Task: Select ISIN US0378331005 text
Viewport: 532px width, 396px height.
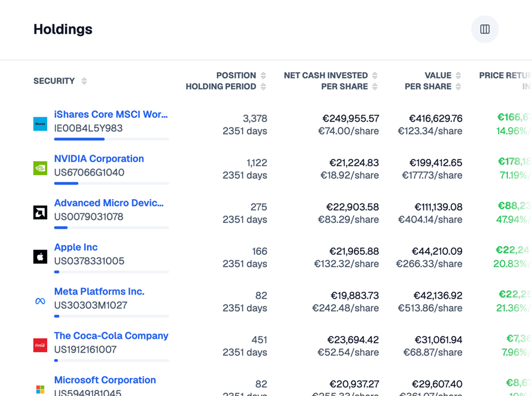Action: [x=89, y=261]
